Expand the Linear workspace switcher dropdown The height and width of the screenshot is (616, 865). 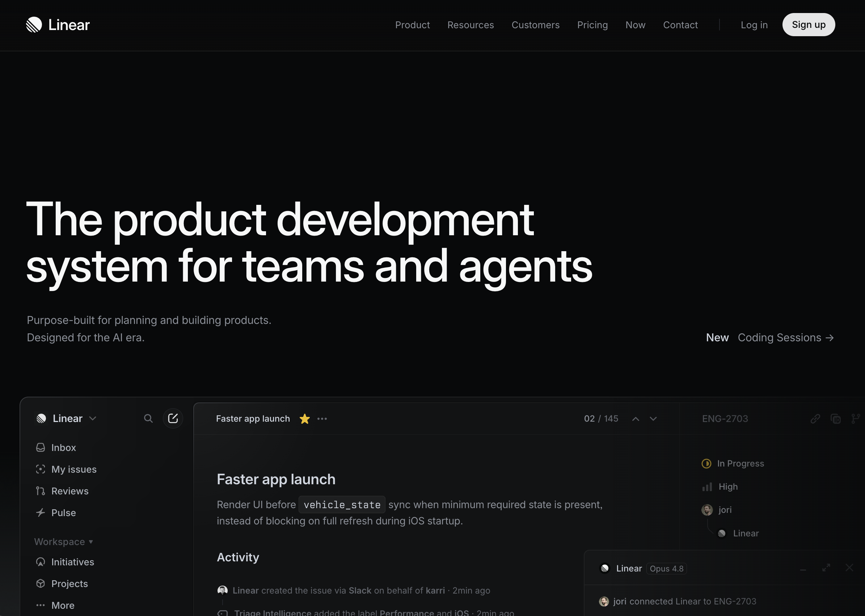66,418
